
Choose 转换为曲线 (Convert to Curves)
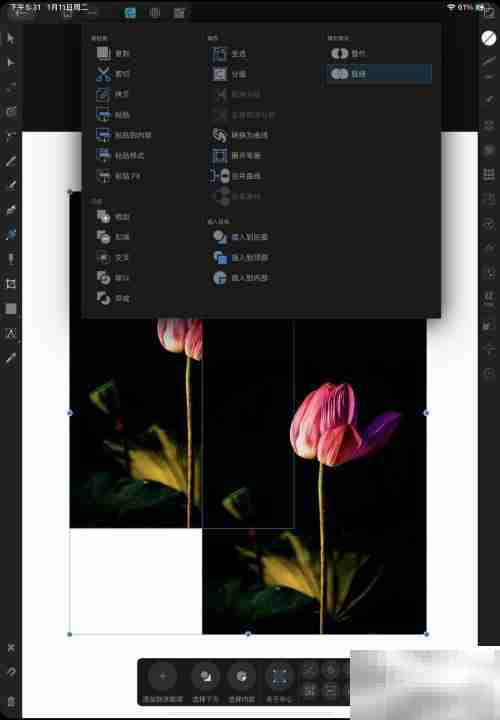(240, 135)
